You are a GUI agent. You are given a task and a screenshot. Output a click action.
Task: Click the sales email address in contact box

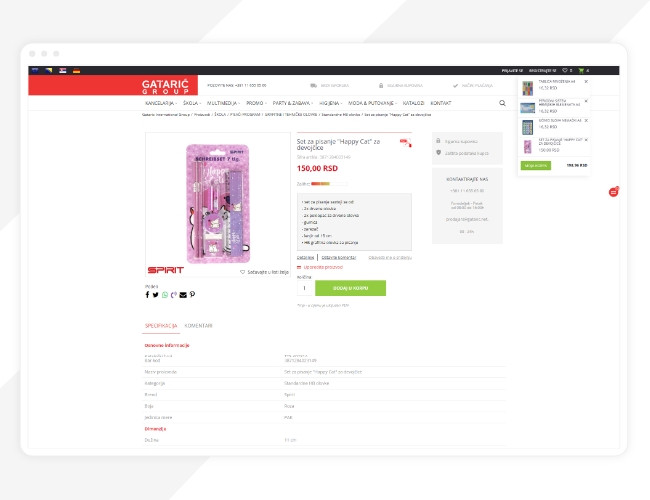pos(467,219)
